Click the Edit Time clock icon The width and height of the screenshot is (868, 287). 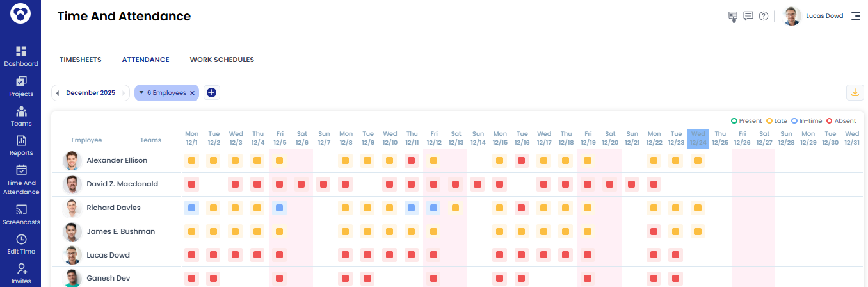[x=21, y=240]
